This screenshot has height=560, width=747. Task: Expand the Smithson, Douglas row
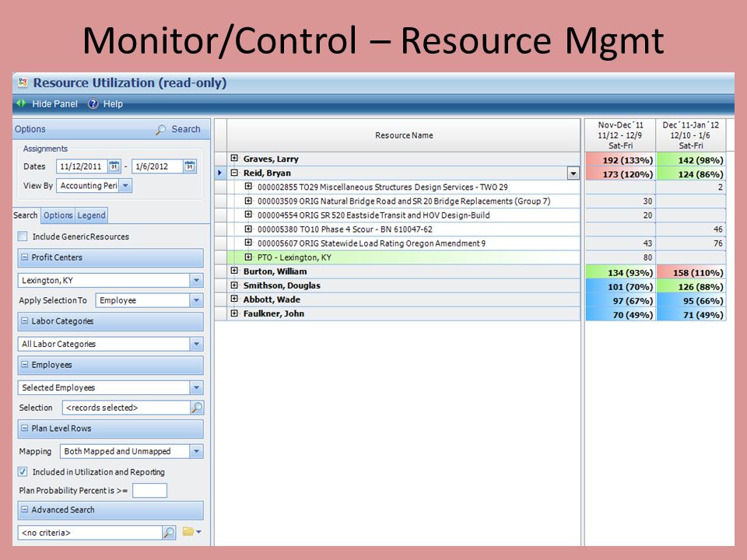pos(234,285)
